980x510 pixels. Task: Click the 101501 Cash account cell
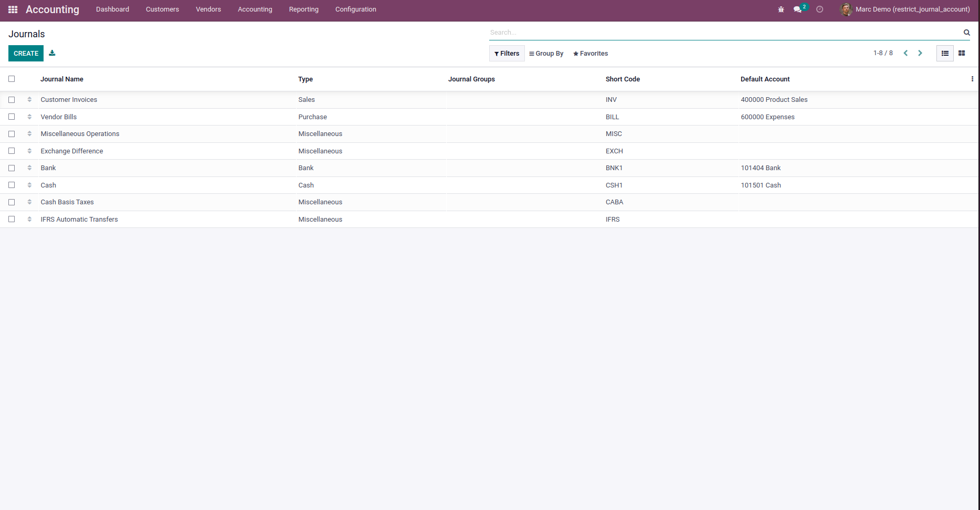coord(761,185)
